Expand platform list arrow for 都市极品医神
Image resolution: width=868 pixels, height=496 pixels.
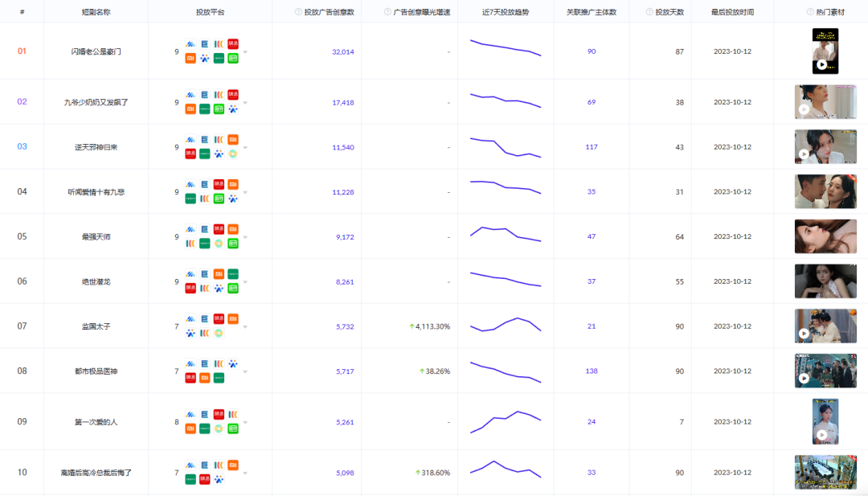click(x=245, y=372)
